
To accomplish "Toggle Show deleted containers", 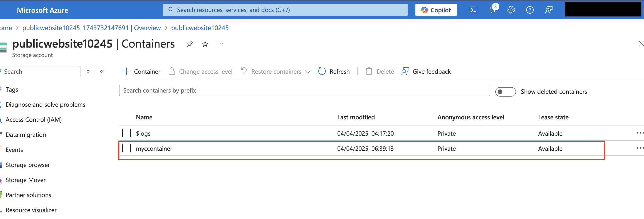I will [505, 92].
